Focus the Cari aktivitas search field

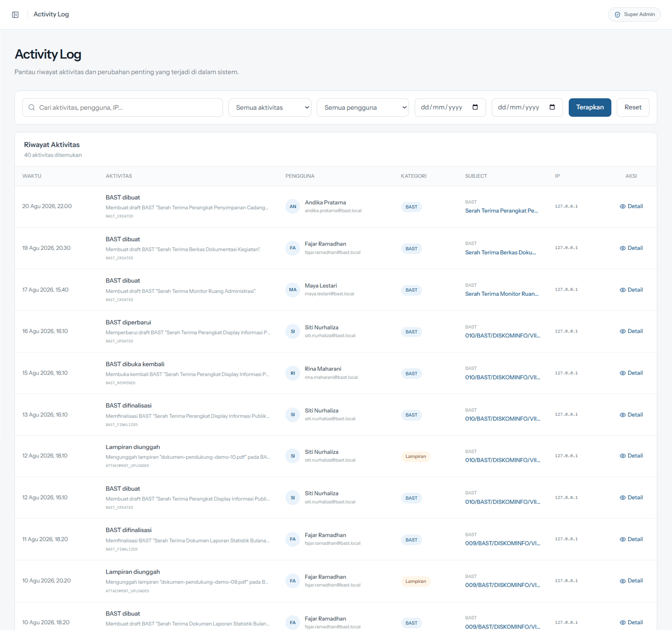click(122, 108)
